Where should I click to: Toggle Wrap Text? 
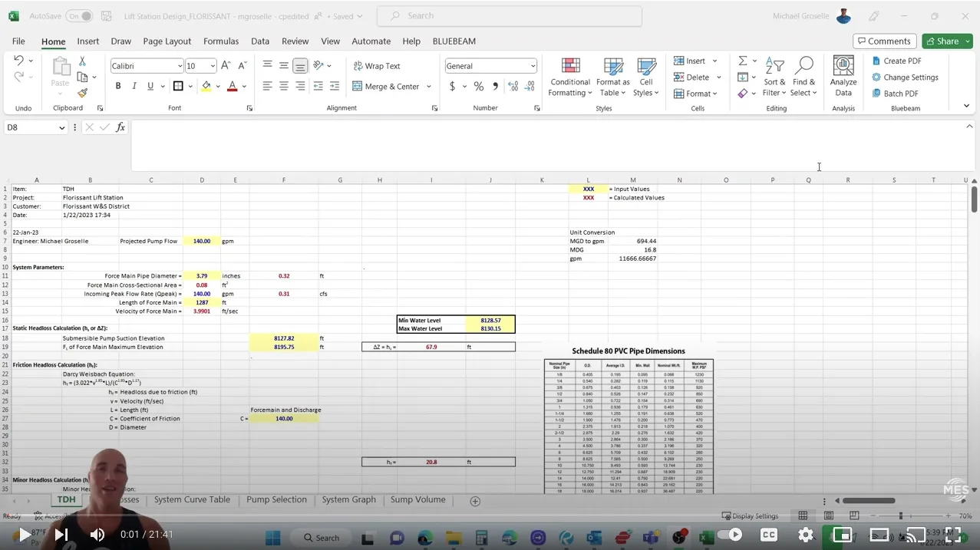(377, 66)
